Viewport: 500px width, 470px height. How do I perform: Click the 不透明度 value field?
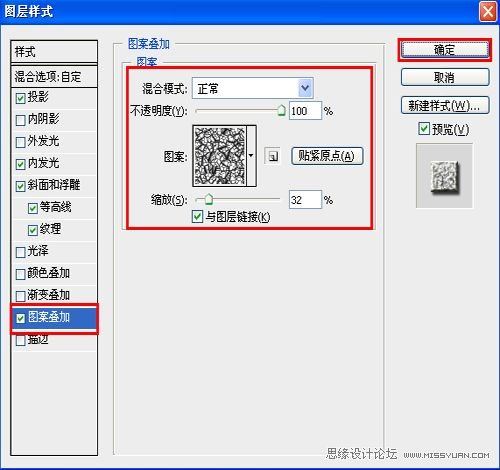coord(305,111)
